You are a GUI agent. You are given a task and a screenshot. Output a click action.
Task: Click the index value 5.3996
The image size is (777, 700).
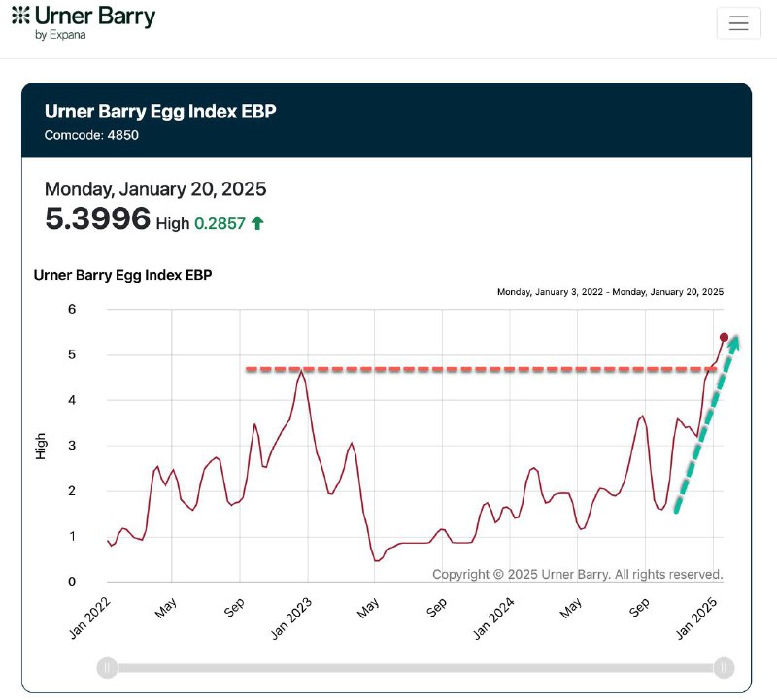tap(97, 218)
